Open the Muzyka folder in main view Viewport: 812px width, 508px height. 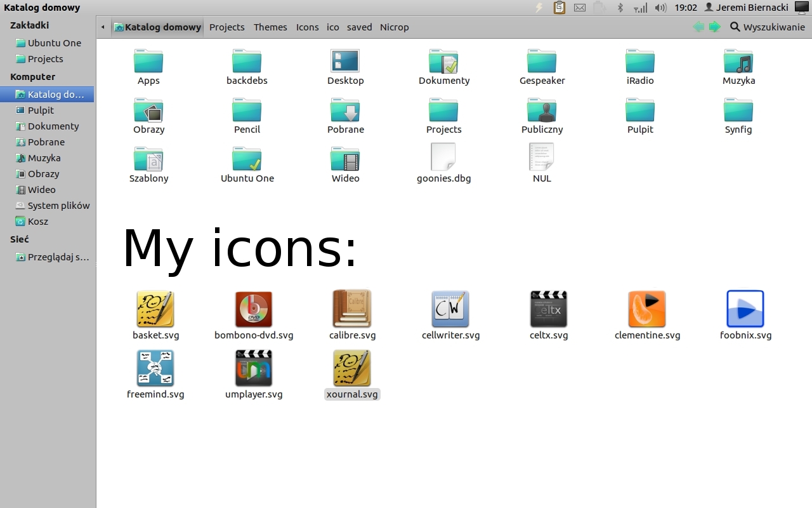[x=738, y=62]
